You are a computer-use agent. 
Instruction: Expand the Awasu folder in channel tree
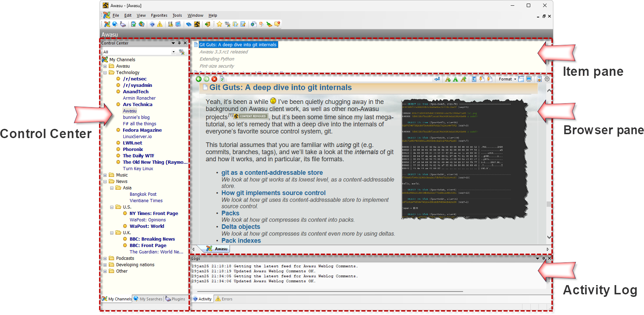click(x=105, y=66)
